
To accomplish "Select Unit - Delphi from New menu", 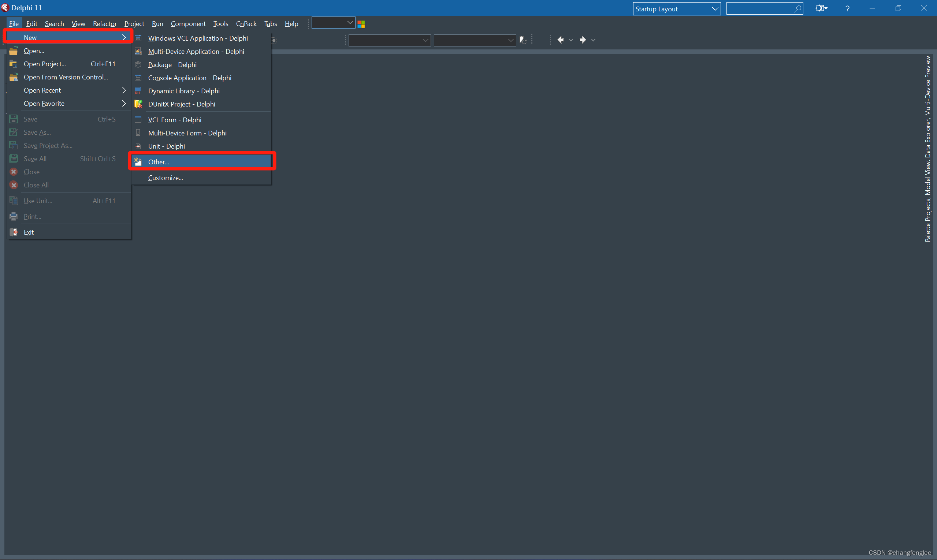I will [167, 146].
